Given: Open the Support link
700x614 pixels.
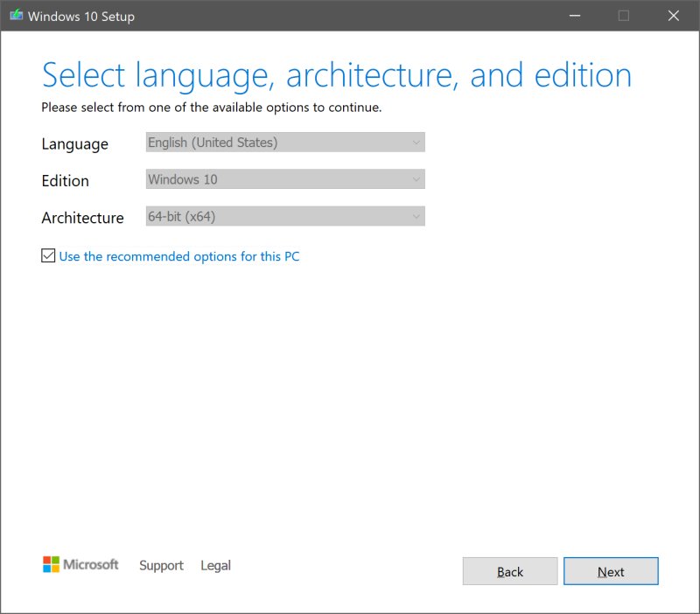Looking at the screenshot, I should coord(161,566).
